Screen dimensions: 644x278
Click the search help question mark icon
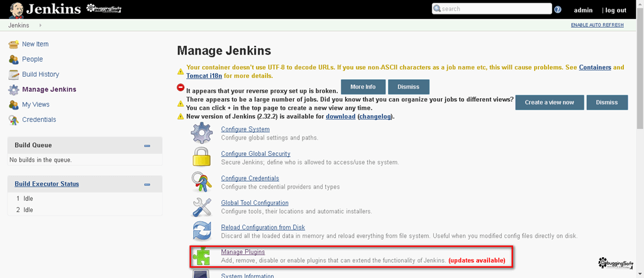(x=558, y=10)
